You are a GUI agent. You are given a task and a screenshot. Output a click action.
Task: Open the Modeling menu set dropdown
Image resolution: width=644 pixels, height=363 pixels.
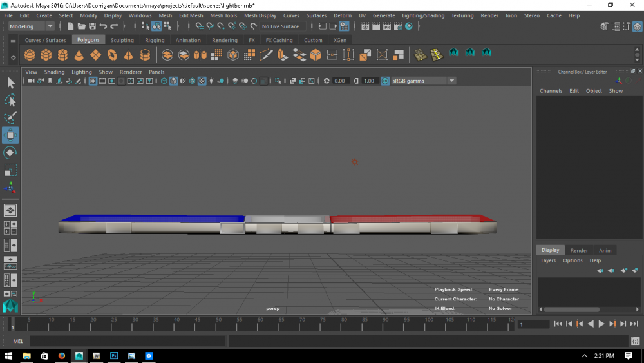[32, 26]
